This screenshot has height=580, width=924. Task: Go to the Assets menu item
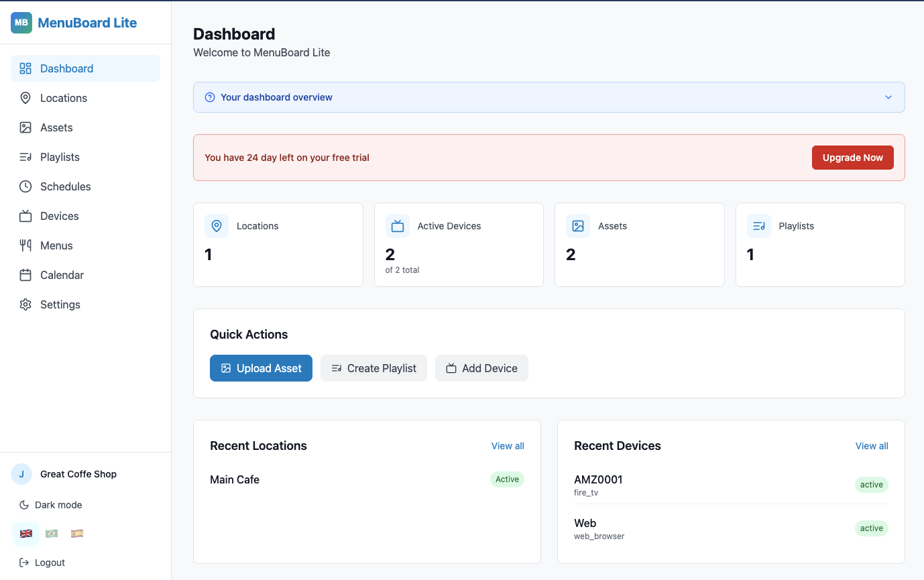tap(85, 127)
